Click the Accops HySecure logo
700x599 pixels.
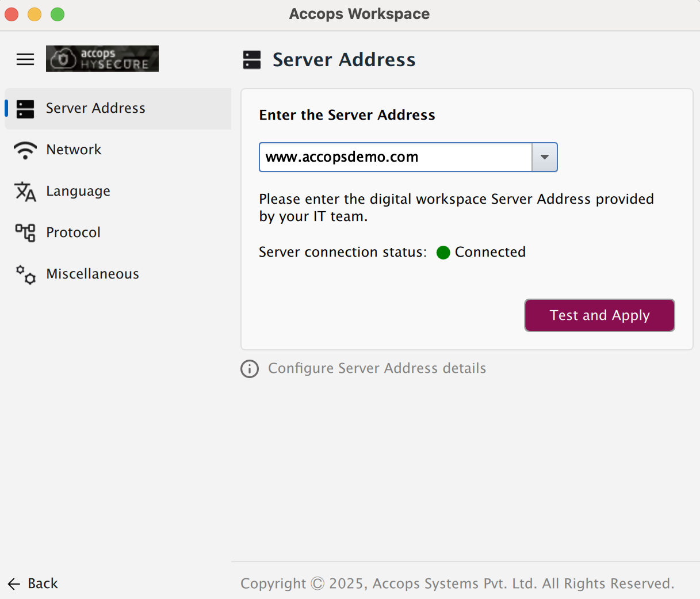point(102,59)
